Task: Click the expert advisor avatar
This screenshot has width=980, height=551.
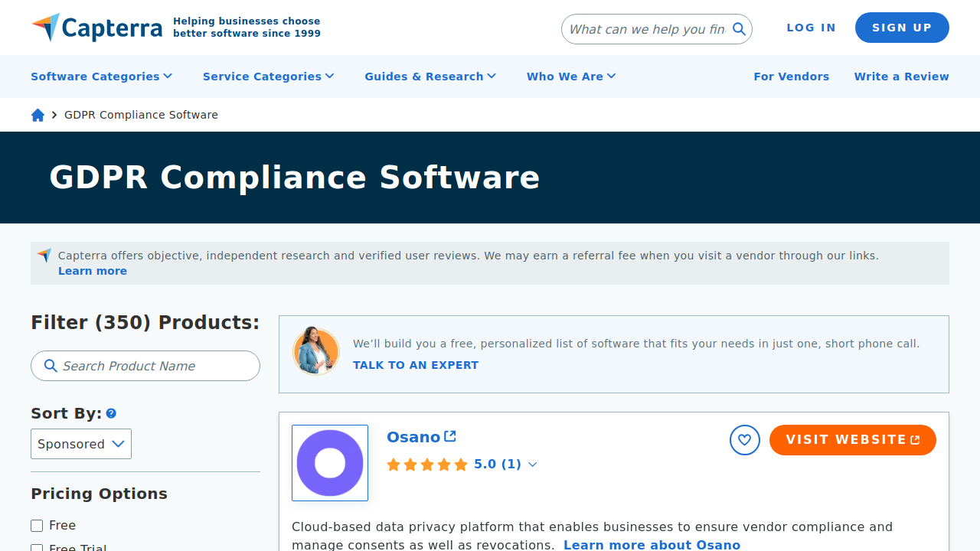Action: coord(316,352)
